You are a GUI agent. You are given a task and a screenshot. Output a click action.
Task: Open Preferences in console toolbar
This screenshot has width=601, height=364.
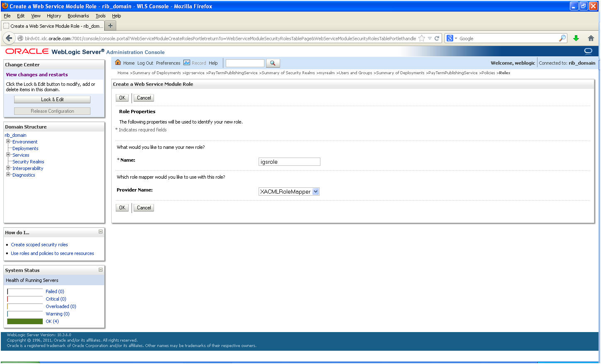[168, 63]
